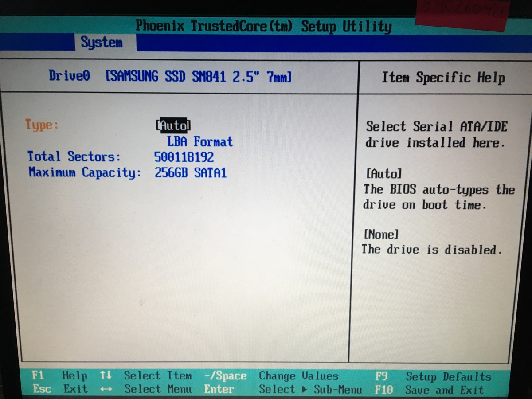
Task: Click the left-right arrows Select Menu hint
Action: [x=146, y=389]
